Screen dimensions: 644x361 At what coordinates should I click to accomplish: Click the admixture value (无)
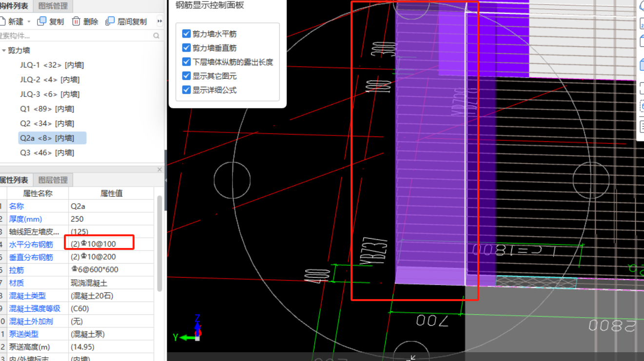point(112,322)
